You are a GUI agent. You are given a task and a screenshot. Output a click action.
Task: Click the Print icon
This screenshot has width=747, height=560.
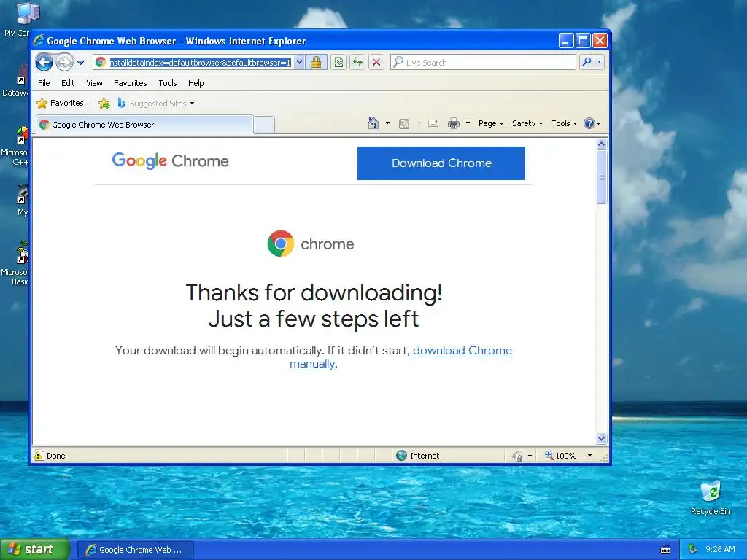coord(454,123)
